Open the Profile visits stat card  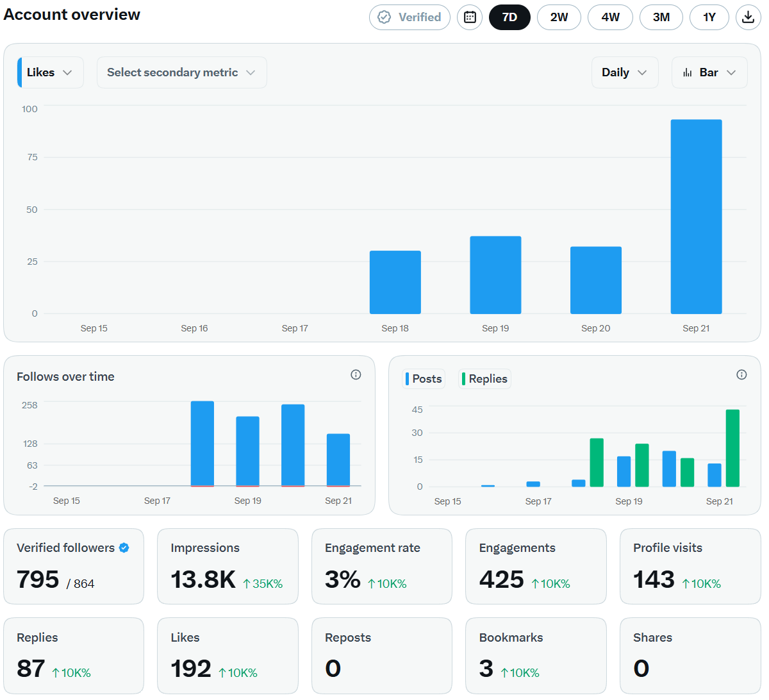pyautogui.click(x=690, y=566)
